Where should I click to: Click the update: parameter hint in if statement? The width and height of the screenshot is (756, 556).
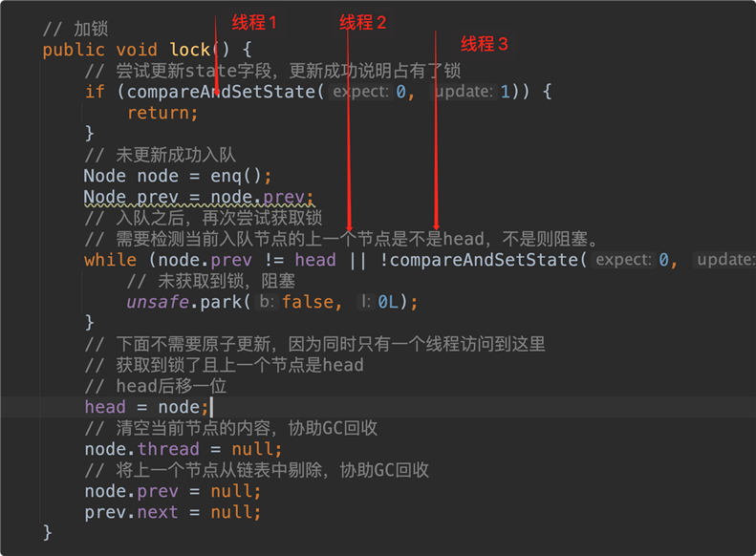click(464, 92)
